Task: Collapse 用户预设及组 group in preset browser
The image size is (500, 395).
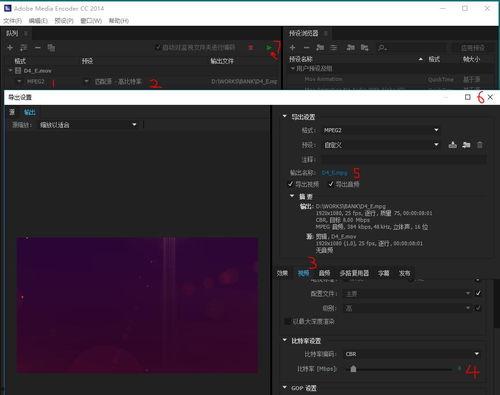Action: 292,68
